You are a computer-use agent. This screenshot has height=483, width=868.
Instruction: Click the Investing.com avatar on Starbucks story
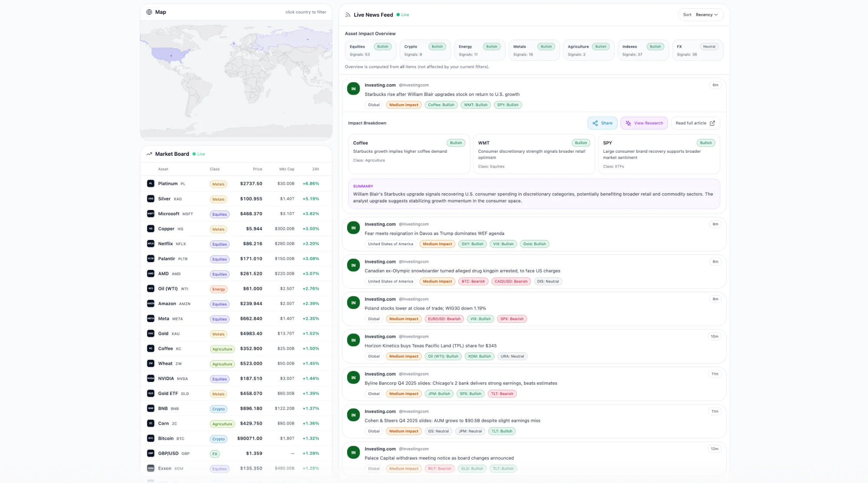tap(353, 89)
